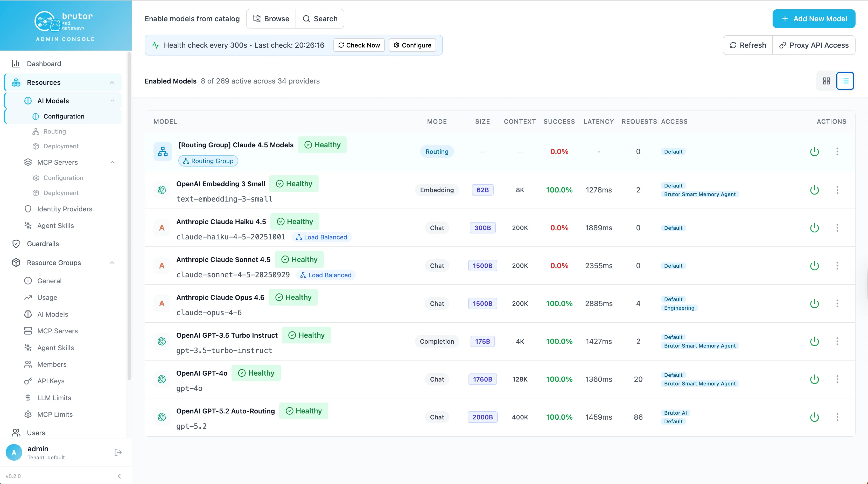Collapse the Resource Groups section
This screenshot has height=484, width=868.
pyautogui.click(x=112, y=262)
